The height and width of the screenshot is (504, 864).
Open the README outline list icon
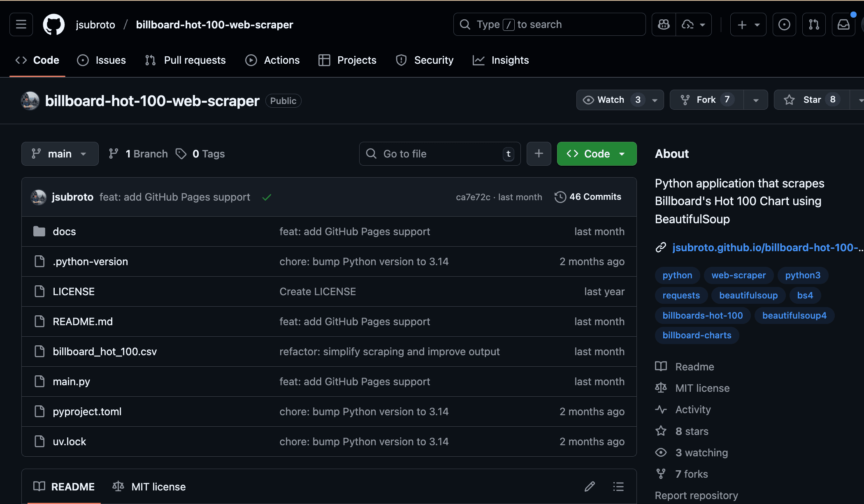618,487
